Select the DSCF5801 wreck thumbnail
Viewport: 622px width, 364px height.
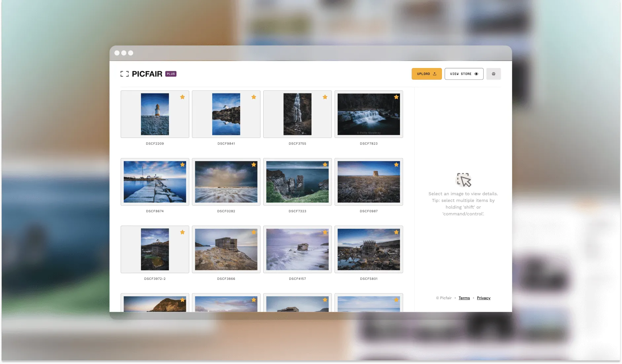click(369, 249)
